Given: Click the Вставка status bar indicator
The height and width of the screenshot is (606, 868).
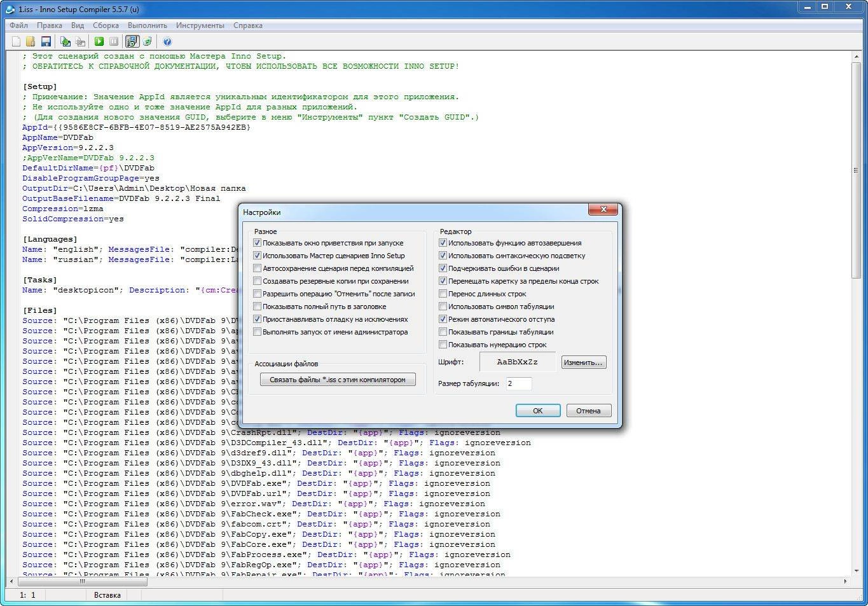Looking at the screenshot, I should [x=107, y=595].
